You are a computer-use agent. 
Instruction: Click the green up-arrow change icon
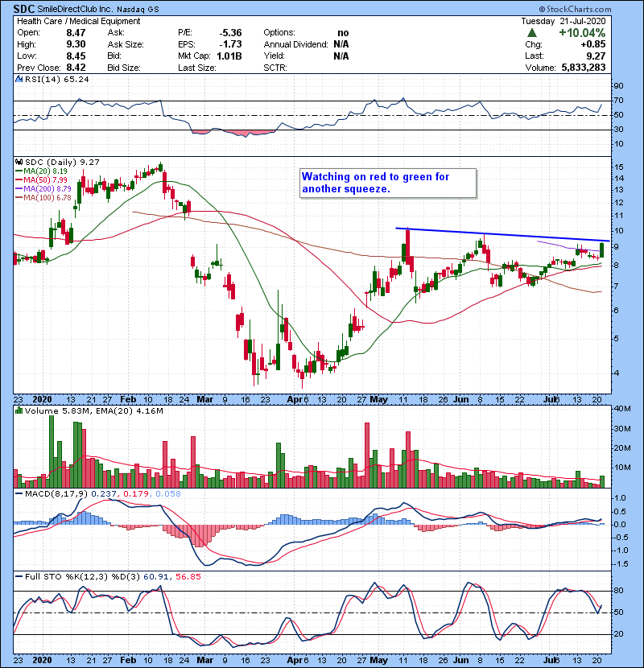[531, 32]
